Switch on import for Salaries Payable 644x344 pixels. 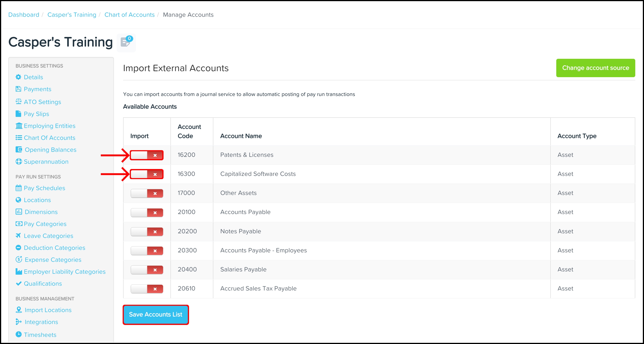tap(147, 270)
